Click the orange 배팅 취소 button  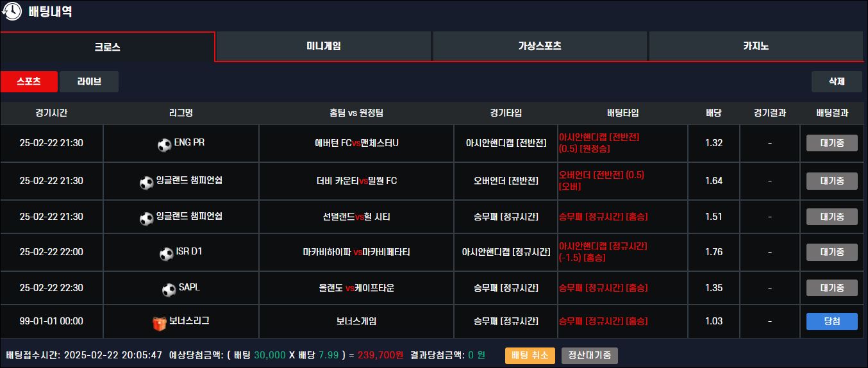click(x=530, y=355)
